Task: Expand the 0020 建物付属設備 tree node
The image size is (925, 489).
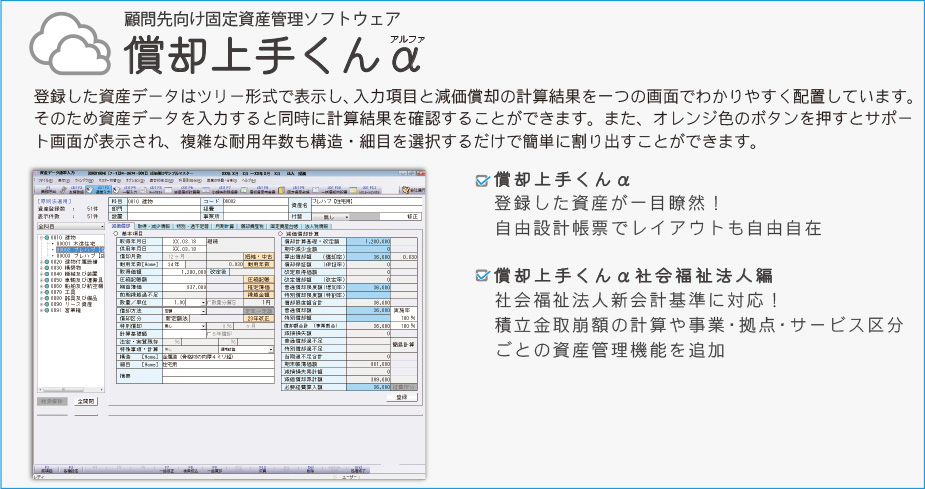Action: click(x=40, y=262)
